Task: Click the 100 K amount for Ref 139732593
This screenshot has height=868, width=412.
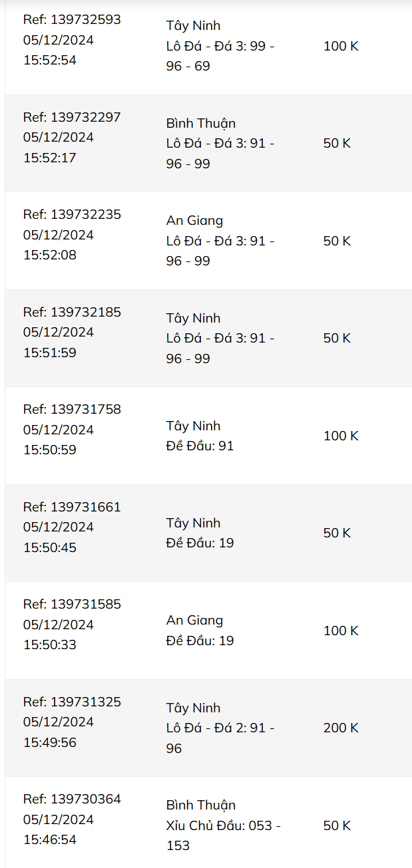Action: (x=341, y=46)
